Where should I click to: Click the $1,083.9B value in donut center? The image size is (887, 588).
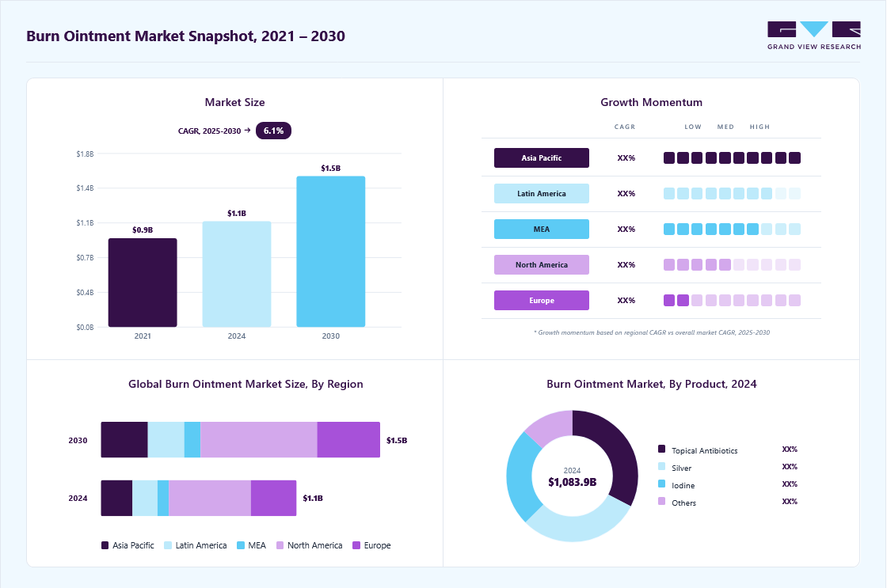(572, 482)
